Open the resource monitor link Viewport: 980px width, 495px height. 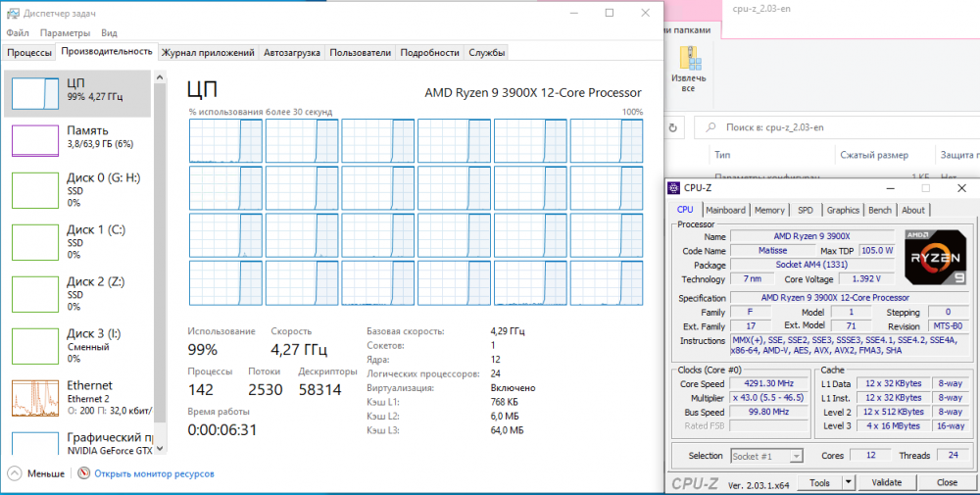pos(155,474)
